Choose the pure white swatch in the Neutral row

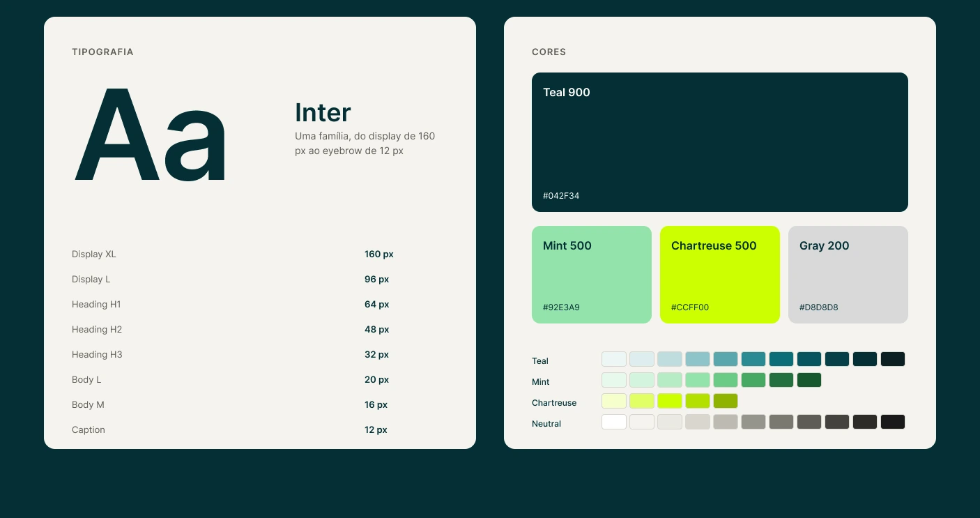click(614, 422)
